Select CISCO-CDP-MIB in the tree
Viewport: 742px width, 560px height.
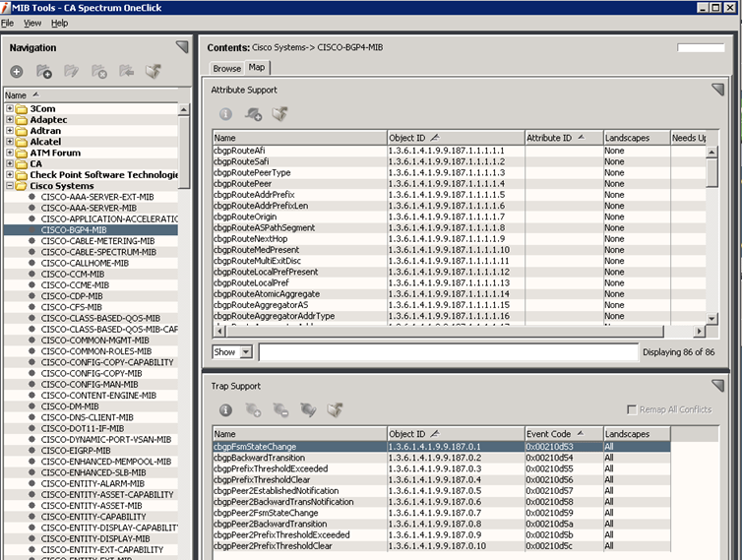pyautogui.click(x=72, y=296)
